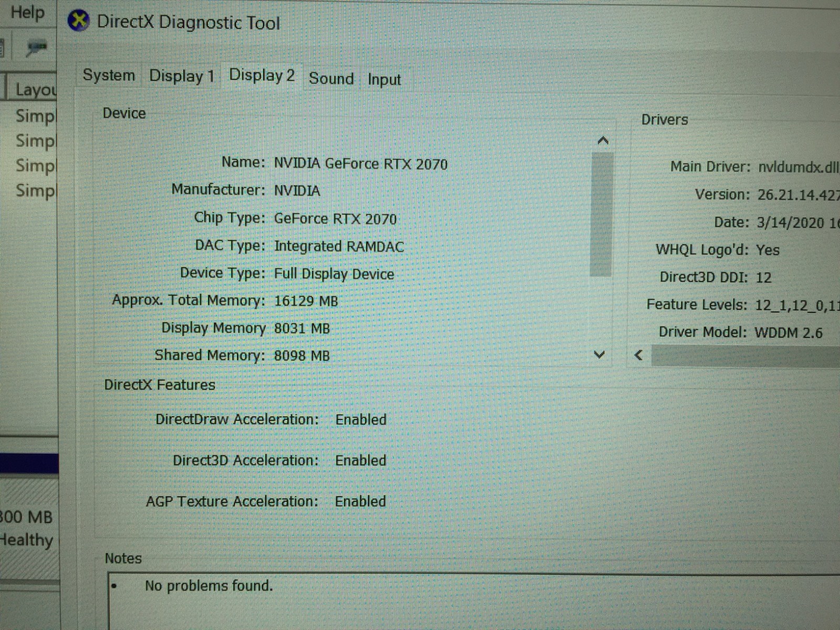
Task: Open the Help menu in background window
Action: click(x=27, y=12)
